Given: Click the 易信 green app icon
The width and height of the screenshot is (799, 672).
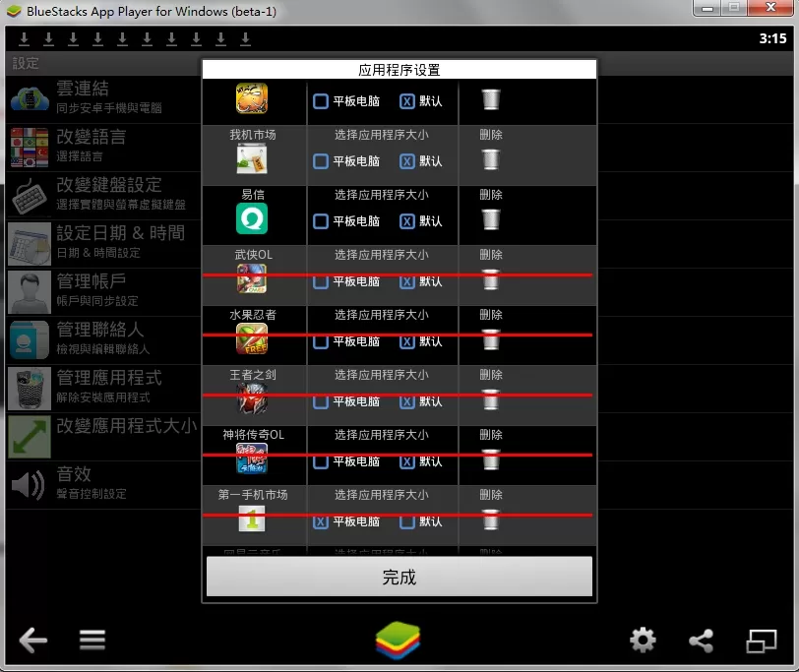Looking at the screenshot, I should (x=252, y=218).
